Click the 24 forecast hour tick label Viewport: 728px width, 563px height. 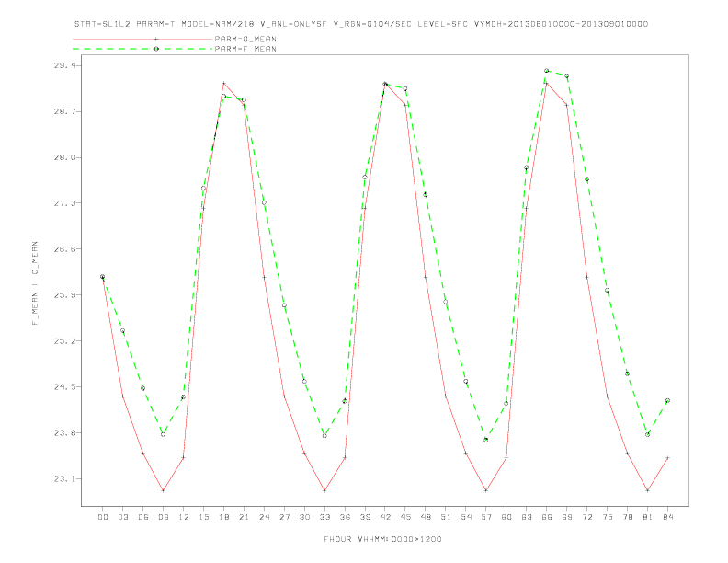tap(264, 517)
